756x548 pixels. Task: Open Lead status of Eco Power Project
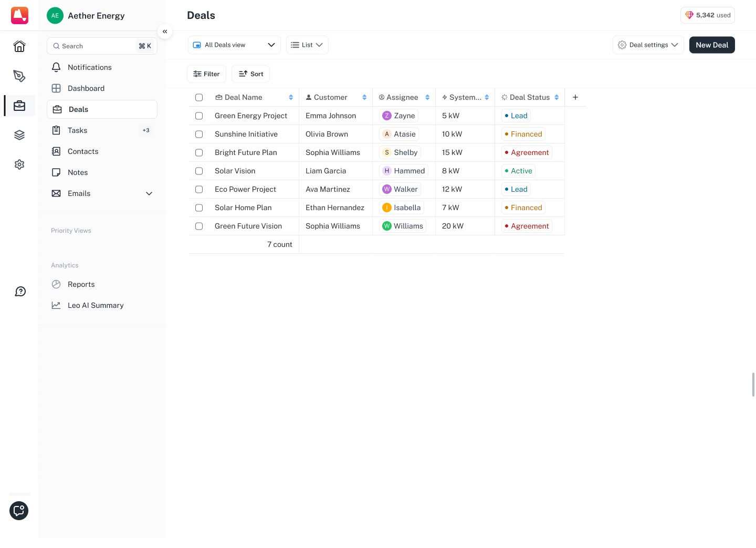pos(516,189)
